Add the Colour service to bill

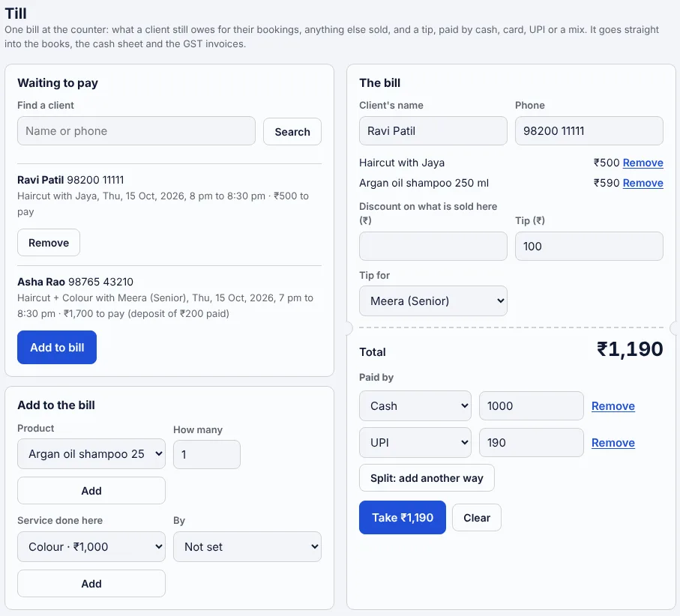pos(91,584)
